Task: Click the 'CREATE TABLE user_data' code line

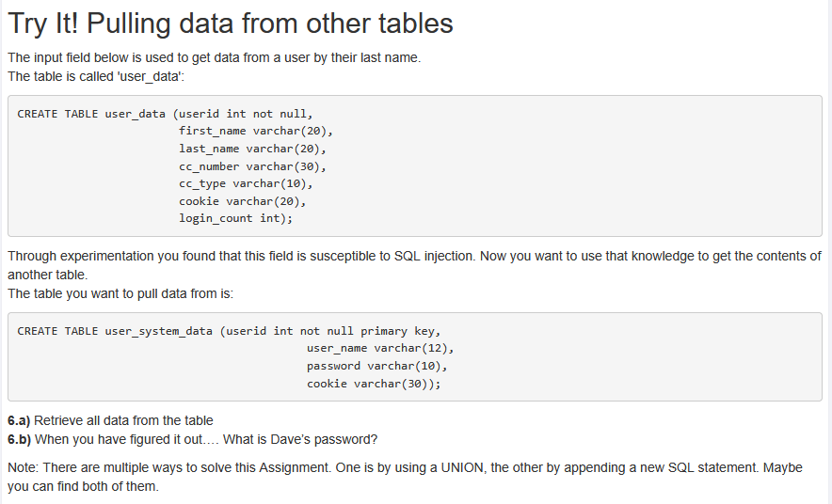Action: click(165, 114)
